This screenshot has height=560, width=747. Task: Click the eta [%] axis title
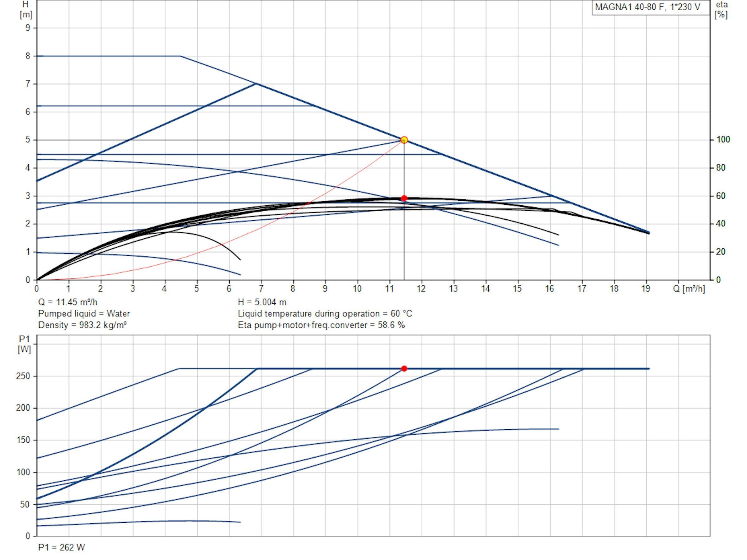[x=722, y=9]
